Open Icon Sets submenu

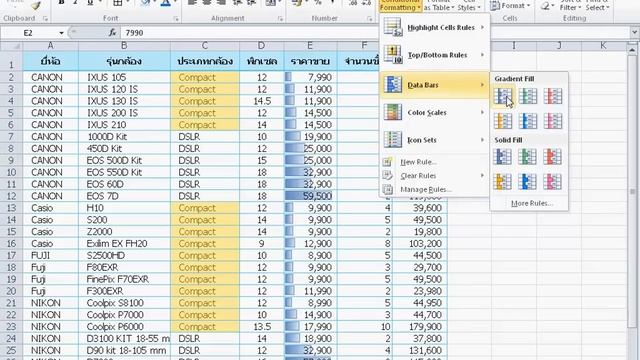tap(434, 140)
